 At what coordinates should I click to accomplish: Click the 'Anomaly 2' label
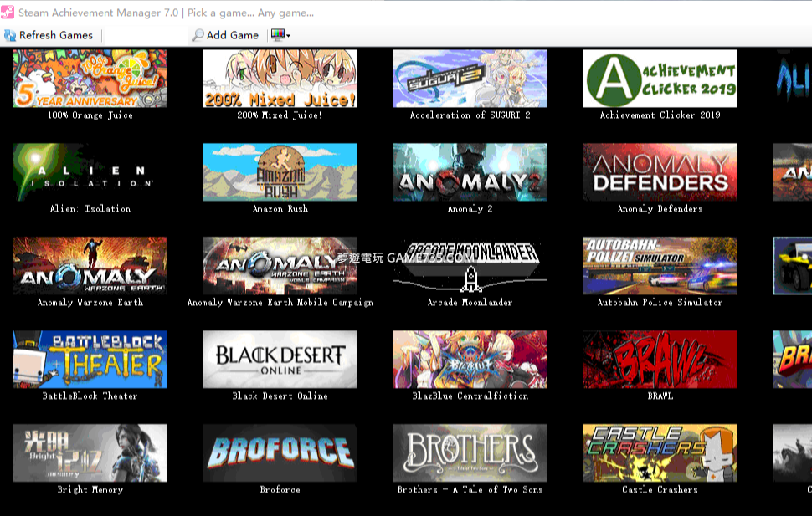(x=470, y=209)
